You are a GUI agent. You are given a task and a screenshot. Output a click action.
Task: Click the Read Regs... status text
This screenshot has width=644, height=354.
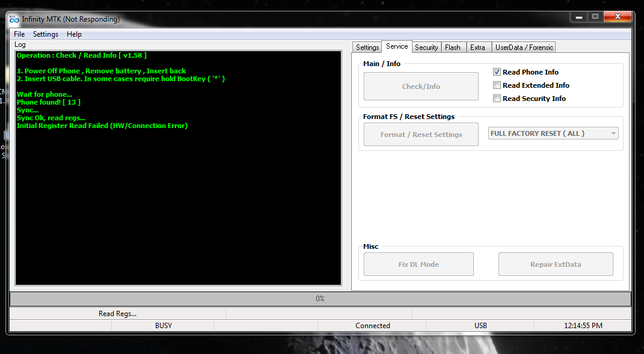[117, 313]
